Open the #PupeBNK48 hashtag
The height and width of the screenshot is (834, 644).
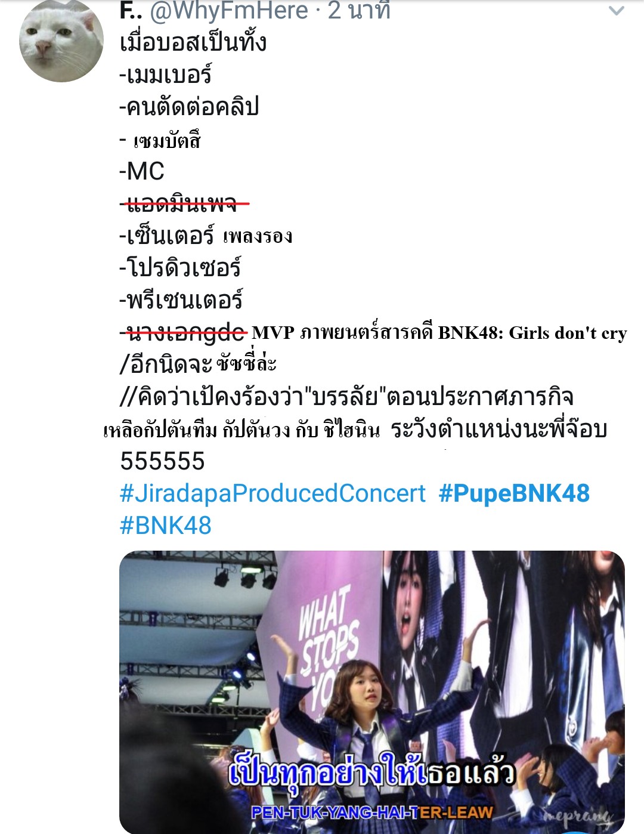click(514, 493)
